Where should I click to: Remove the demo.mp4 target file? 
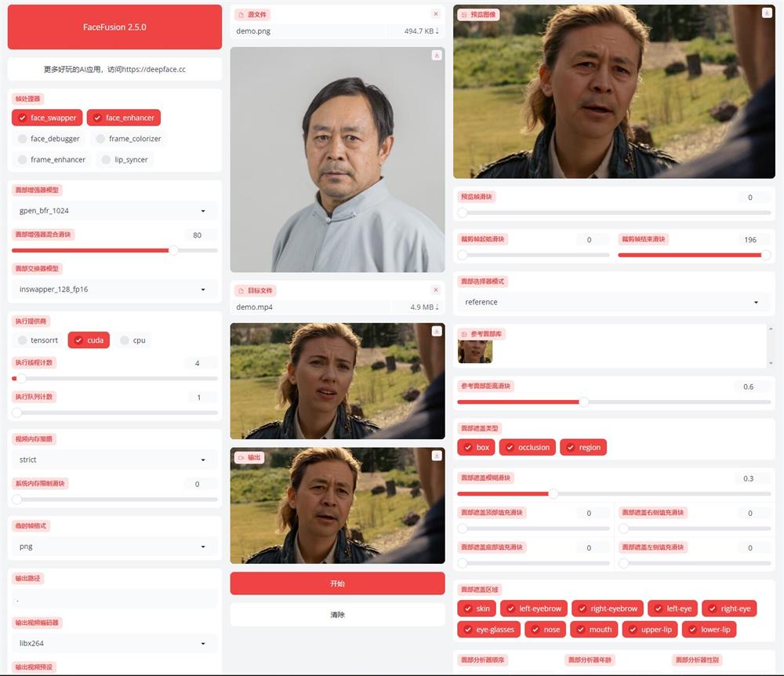pos(435,290)
